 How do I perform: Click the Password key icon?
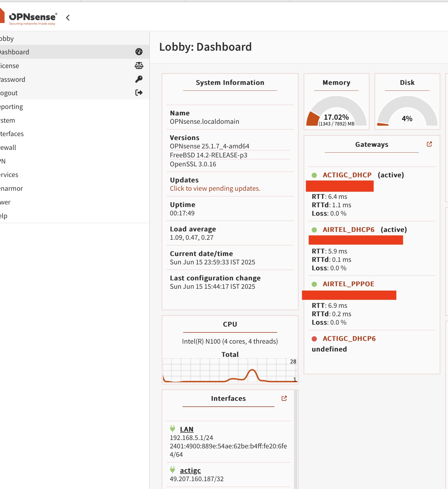point(139,79)
